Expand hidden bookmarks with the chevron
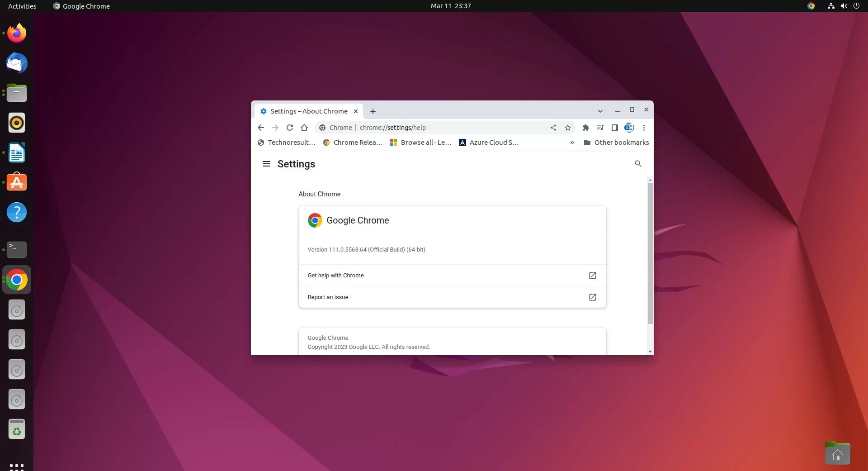Image resolution: width=868 pixels, height=471 pixels. tap(572, 142)
